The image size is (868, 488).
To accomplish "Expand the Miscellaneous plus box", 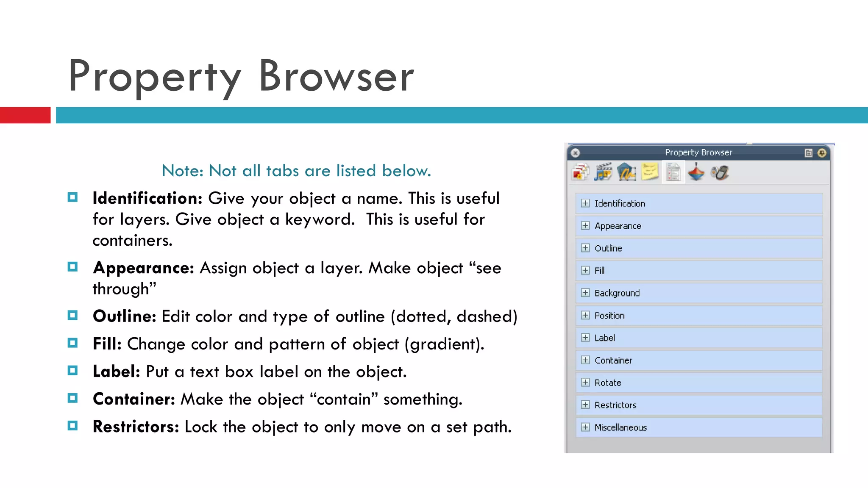I will [x=585, y=427].
